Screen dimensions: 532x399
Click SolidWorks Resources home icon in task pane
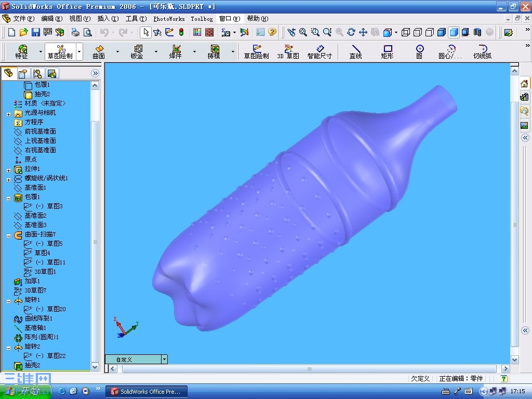(525, 84)
